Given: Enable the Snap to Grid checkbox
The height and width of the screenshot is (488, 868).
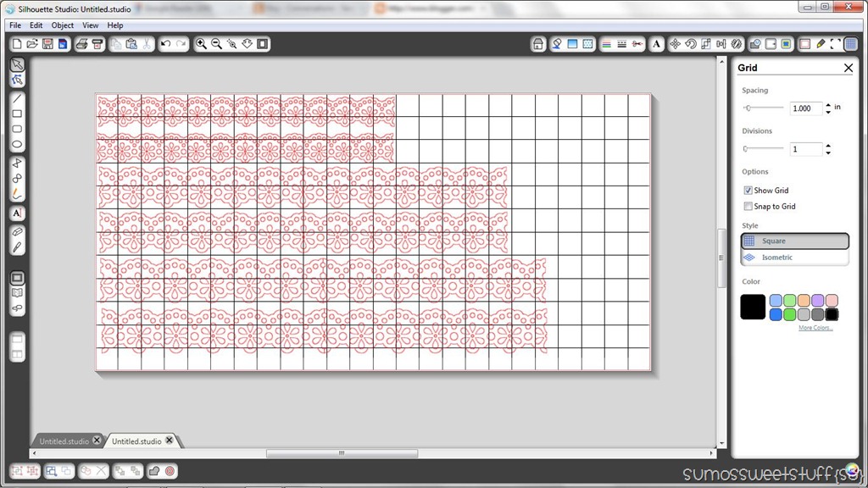Looking at the screenshot, I should point(748,207).
